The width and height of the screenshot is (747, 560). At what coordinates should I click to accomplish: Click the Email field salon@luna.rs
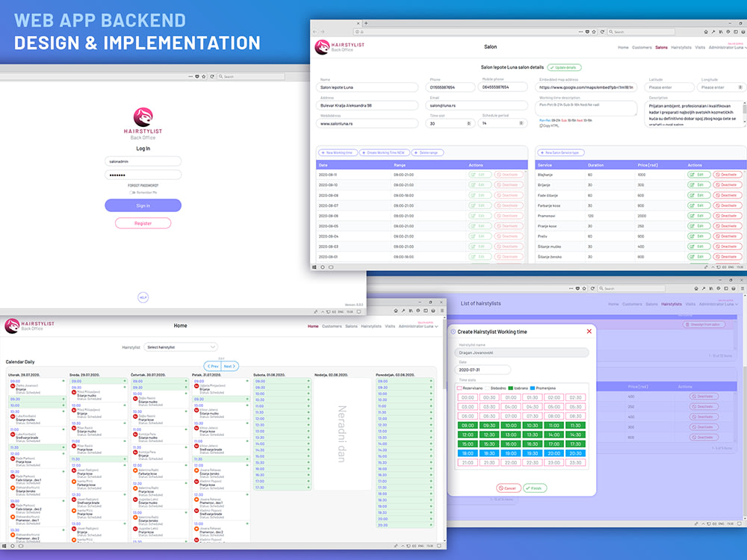(x=477, y=105)
